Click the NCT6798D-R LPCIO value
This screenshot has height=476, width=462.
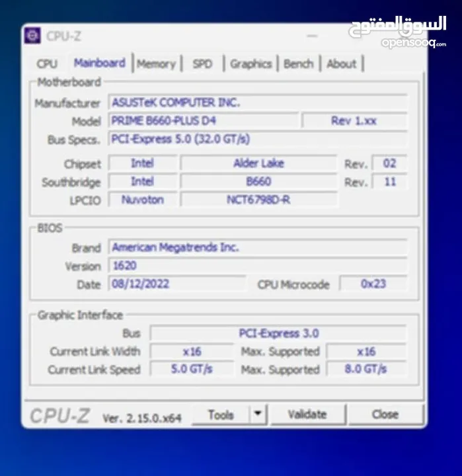258,200
